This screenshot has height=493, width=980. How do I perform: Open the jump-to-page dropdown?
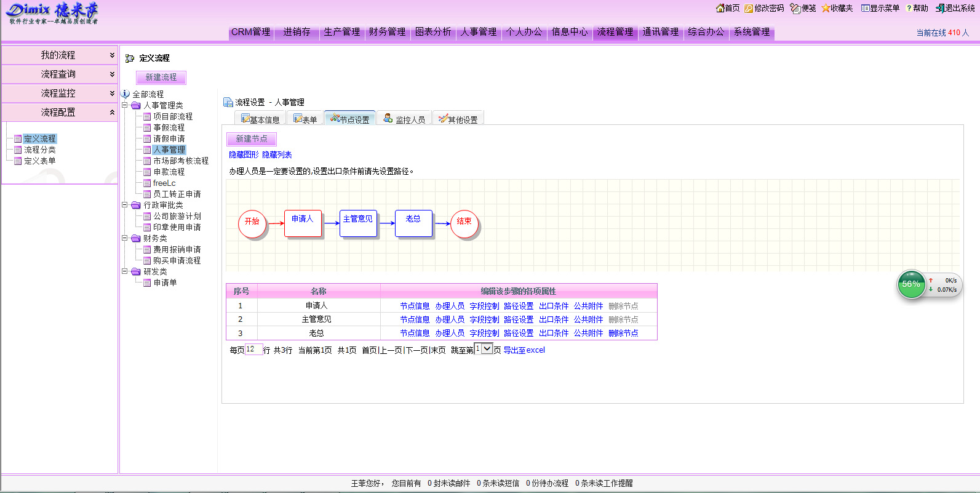[487, 349]
